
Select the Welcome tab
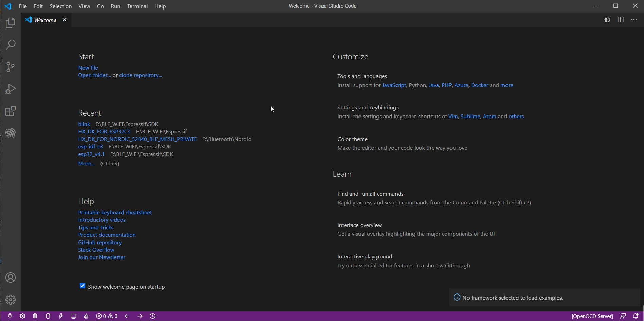click(x=45, y=20)
